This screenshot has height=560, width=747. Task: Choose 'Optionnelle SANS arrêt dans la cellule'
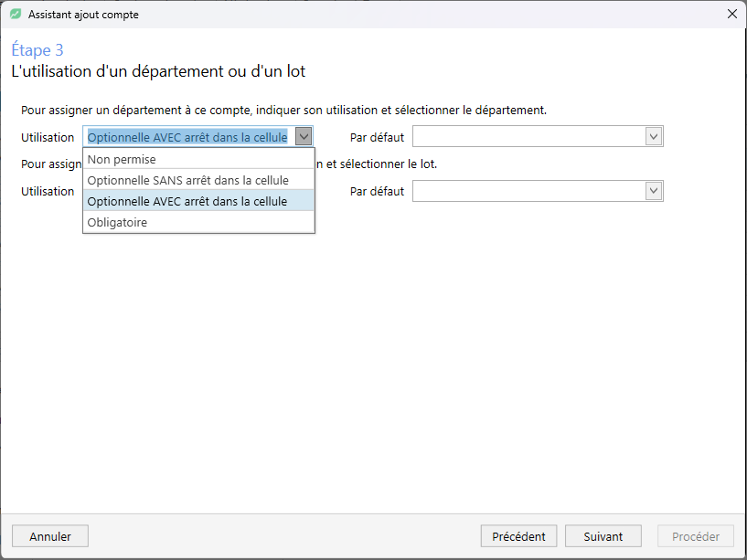pos(198,180)
